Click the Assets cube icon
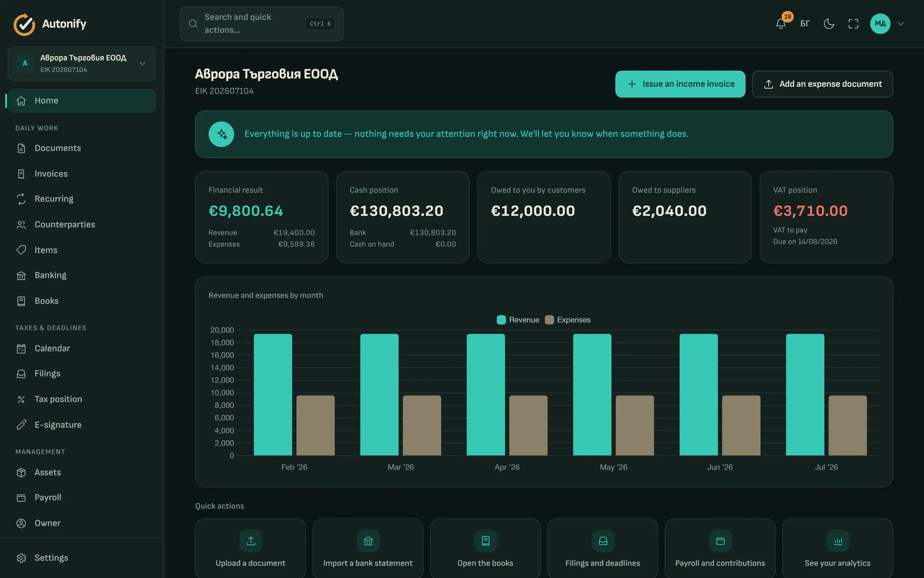This screenshot has width=924, height=578. (x=21, y=472)
